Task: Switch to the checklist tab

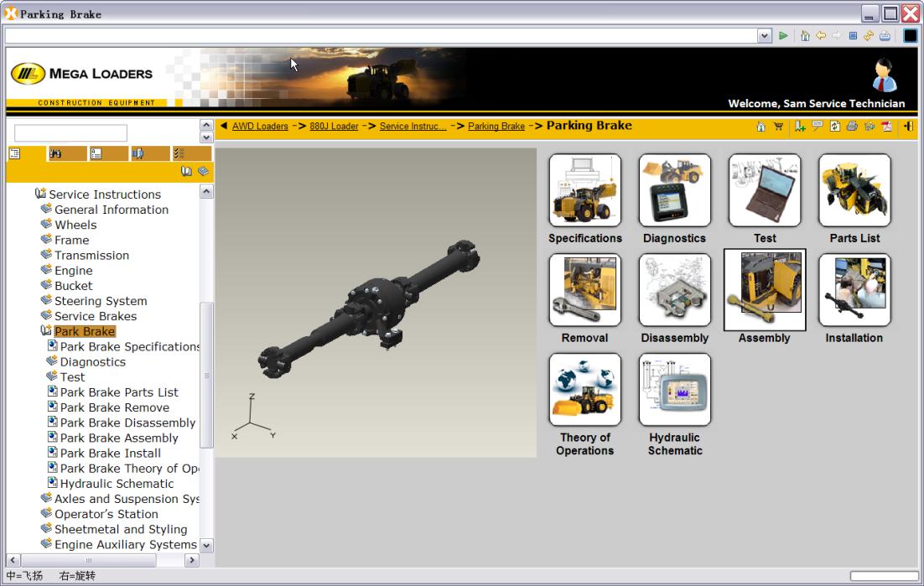Action: (191, 153)
